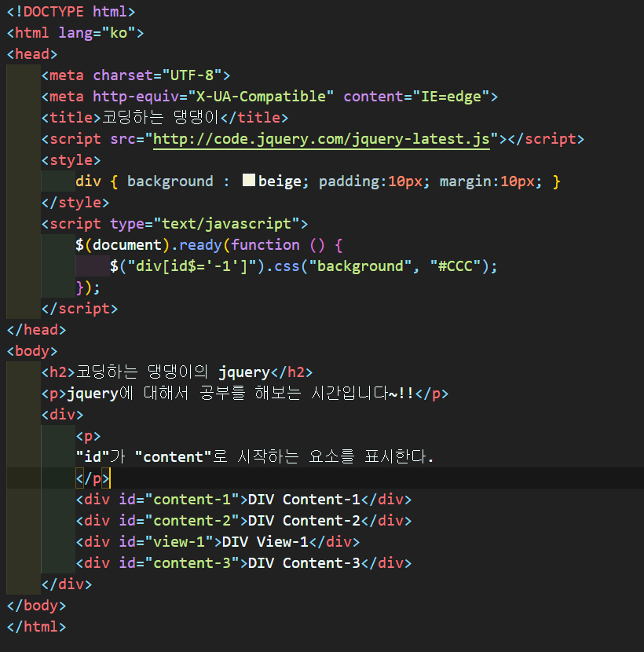Click the X-UA-Compatible meta attribute
The width and height of the screenshot is (644, 652).
coord(214,97)
